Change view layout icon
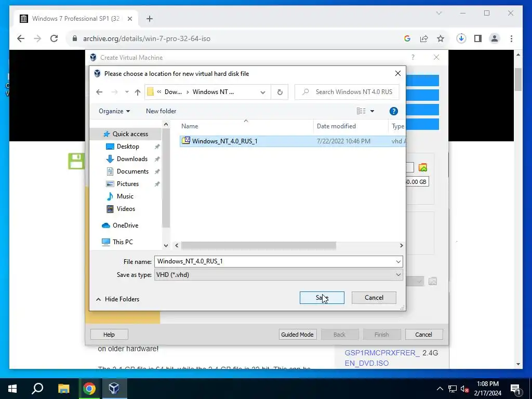Screen dimensions: 532x399 pyautogui.click(x=361, y=111)
